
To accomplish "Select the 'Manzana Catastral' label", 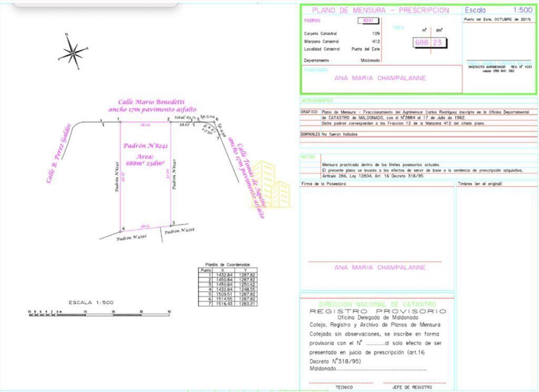I will pyautogui.click(x=322, y=42).
